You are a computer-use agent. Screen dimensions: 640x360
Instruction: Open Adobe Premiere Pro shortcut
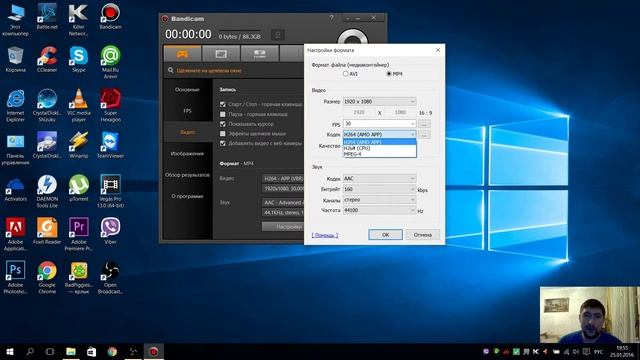[78, 235]
